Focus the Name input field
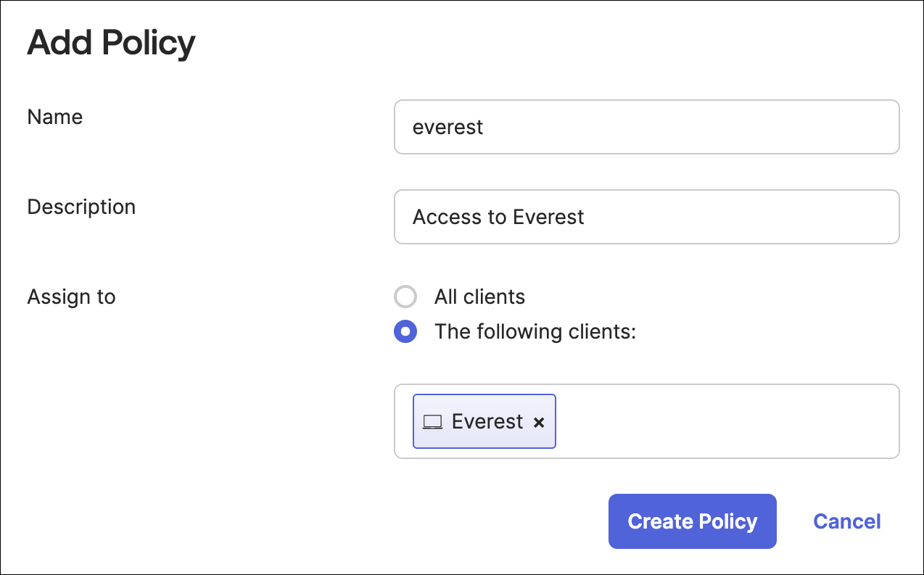 point(646,127)
